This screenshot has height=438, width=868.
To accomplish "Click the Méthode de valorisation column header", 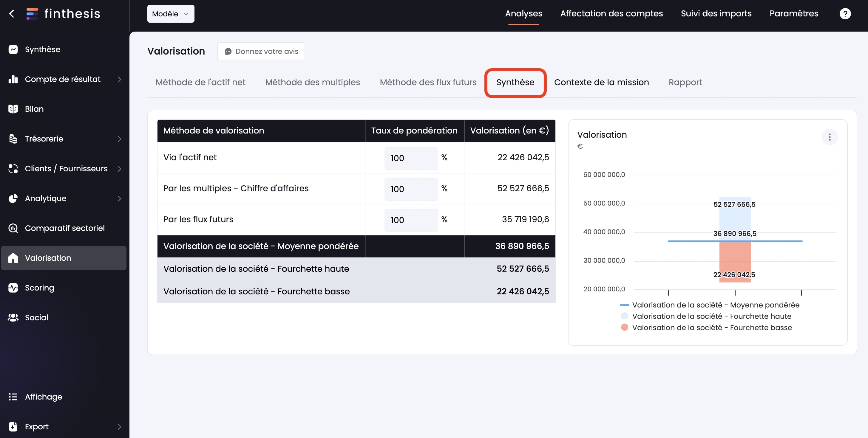I will point(261,131).
